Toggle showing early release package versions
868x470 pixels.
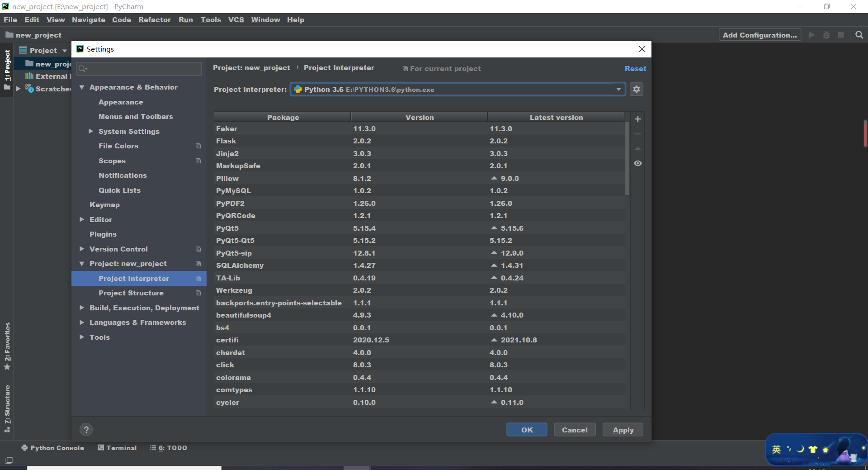pos(638,163)
